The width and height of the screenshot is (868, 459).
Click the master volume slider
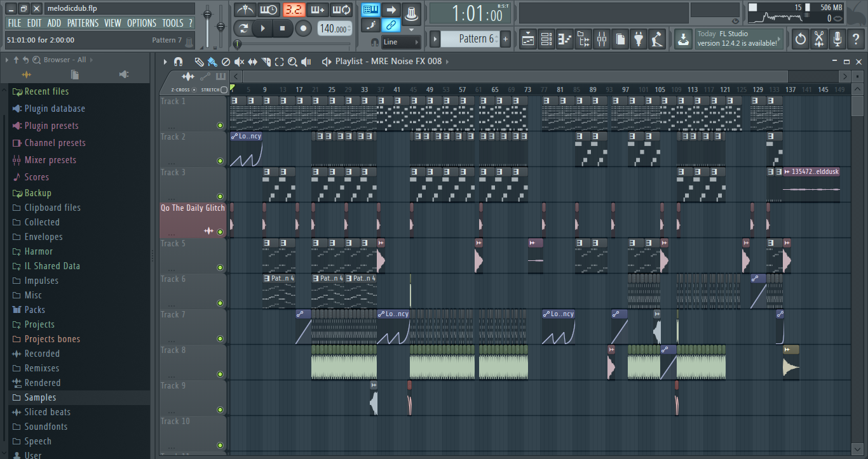coord(207,25)
